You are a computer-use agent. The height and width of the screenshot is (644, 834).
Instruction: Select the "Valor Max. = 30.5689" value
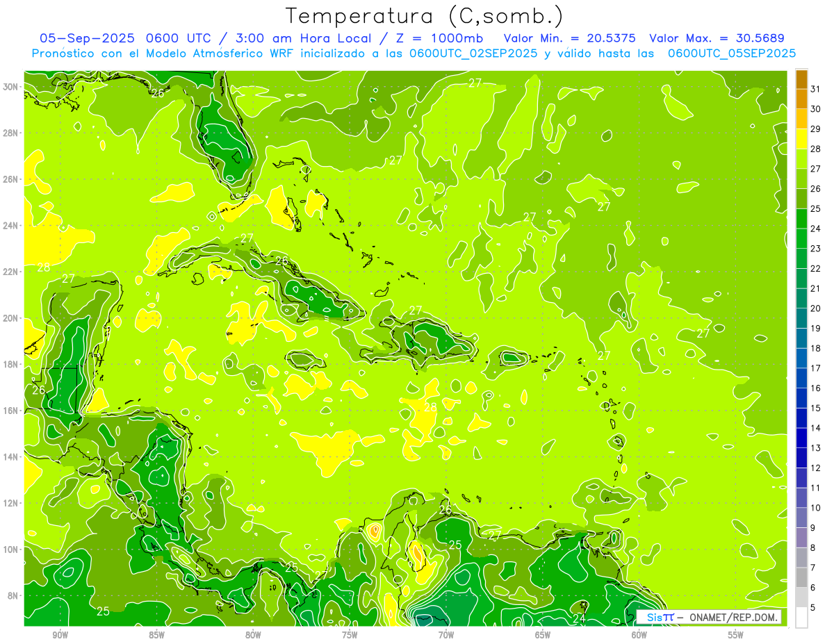click(x=717, y=38)
